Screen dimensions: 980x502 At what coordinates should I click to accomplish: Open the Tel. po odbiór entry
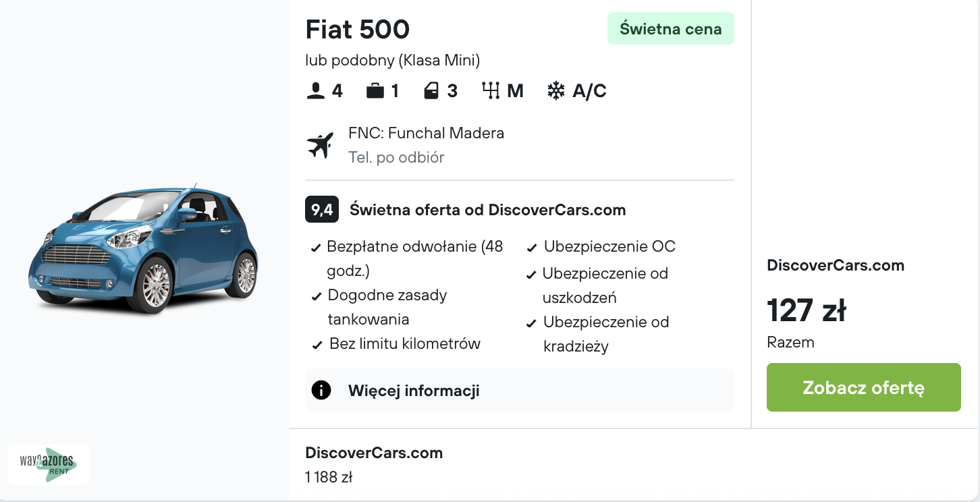(x=396, y=157)
